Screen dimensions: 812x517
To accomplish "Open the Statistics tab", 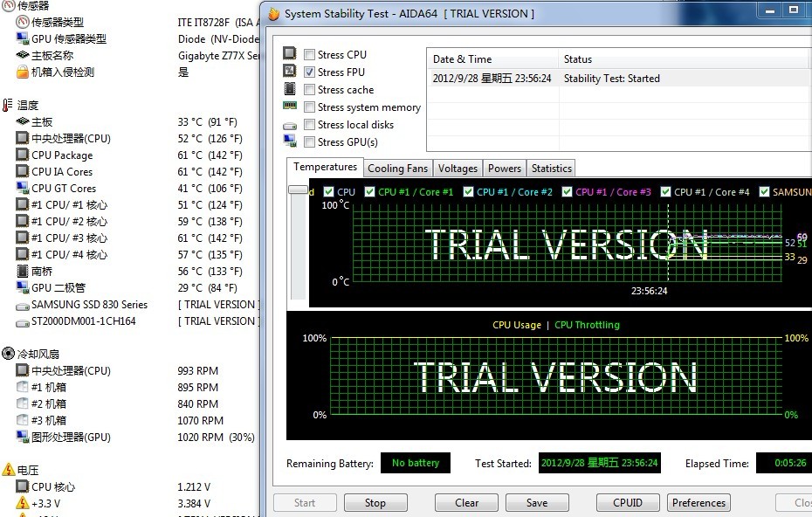I will (551, 169).
